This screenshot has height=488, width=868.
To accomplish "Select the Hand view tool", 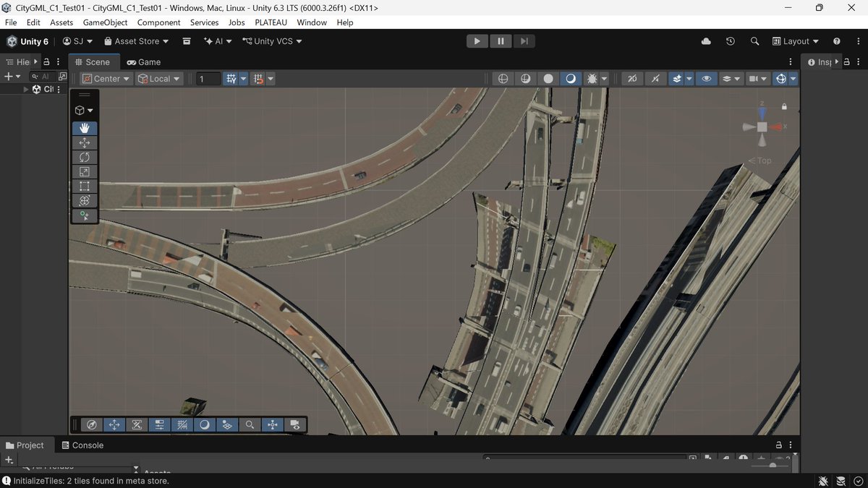I will click(85, 128).
